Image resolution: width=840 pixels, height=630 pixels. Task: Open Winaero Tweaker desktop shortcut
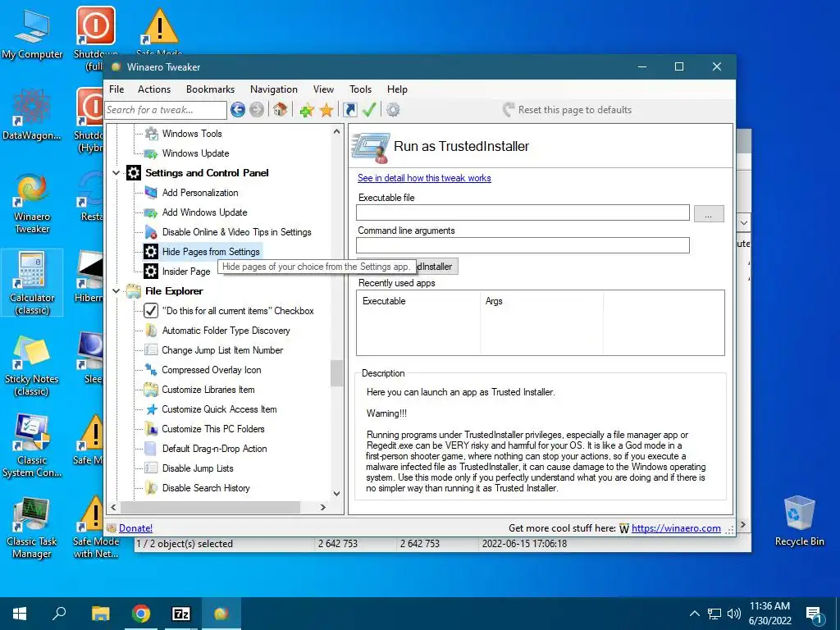point(32,203)
